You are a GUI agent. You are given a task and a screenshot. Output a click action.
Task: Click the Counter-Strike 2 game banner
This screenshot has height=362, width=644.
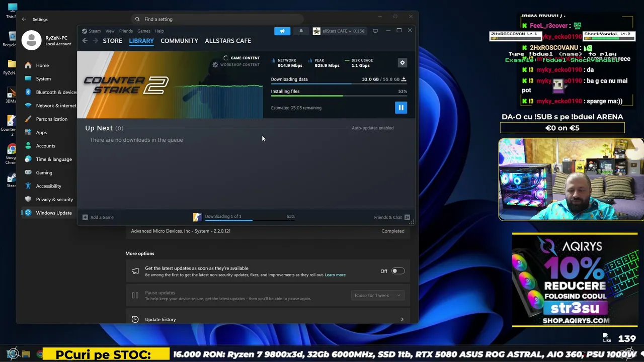click(x=170, y=85)
